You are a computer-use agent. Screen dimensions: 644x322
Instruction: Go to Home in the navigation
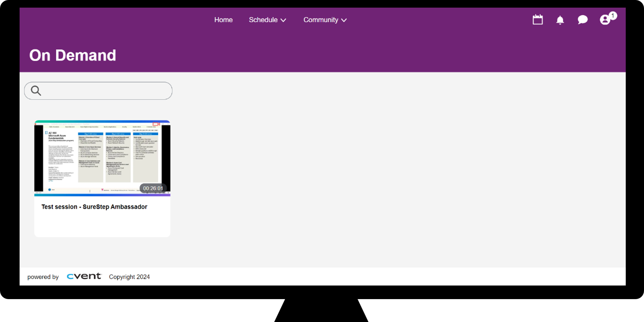[223, 20]
